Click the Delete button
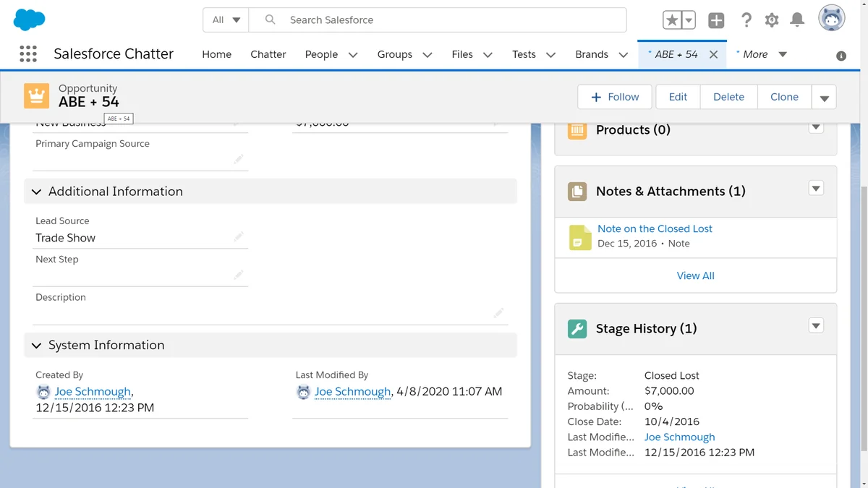 click(x=728, y=97)
